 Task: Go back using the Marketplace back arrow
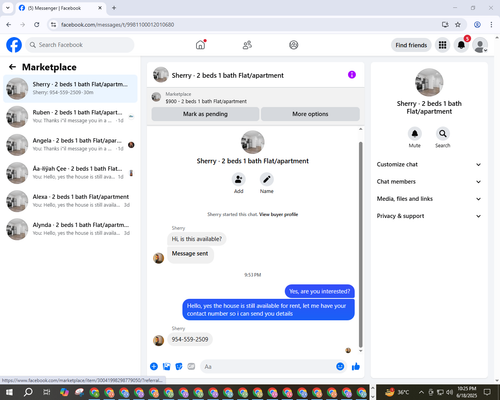[12, 67]
